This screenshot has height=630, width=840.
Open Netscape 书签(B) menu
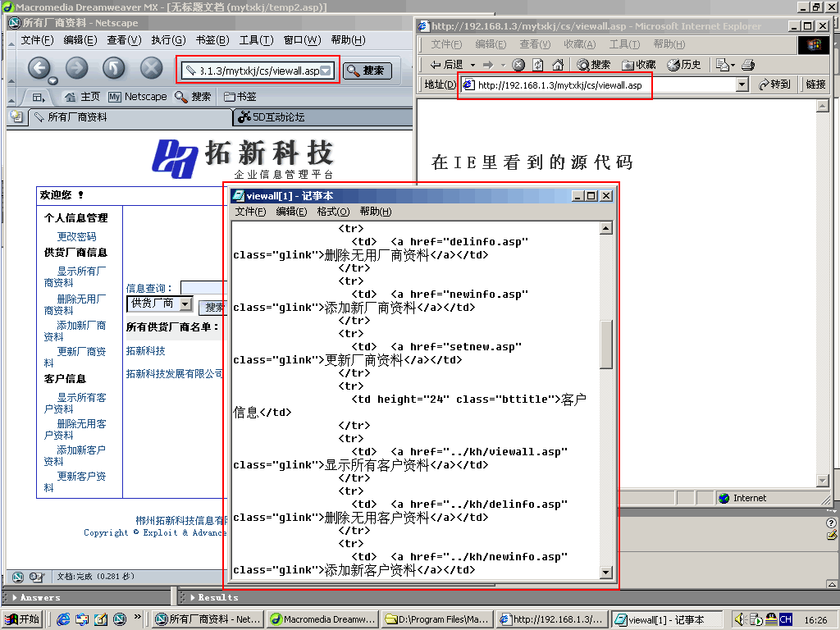[212, 40]
